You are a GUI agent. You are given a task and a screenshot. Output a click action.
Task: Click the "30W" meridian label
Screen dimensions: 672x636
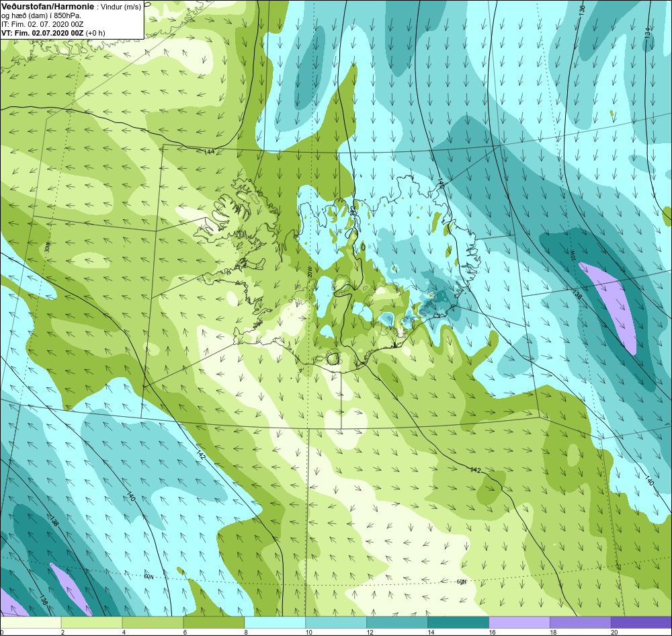pos(48,248)
